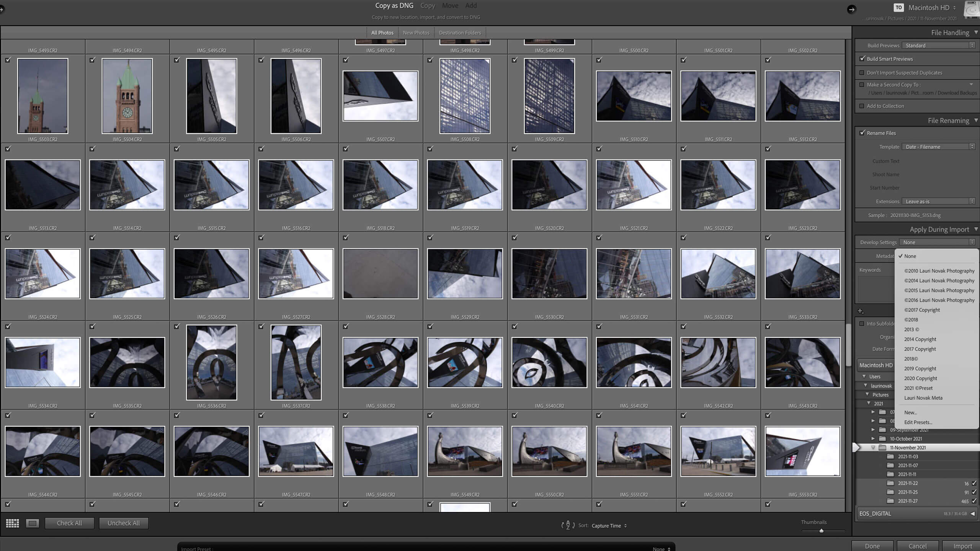This screenshot has width=980, height=551.
Task: Collapse the 11-November 2021 folder
Action: click(x=873, y=447)
